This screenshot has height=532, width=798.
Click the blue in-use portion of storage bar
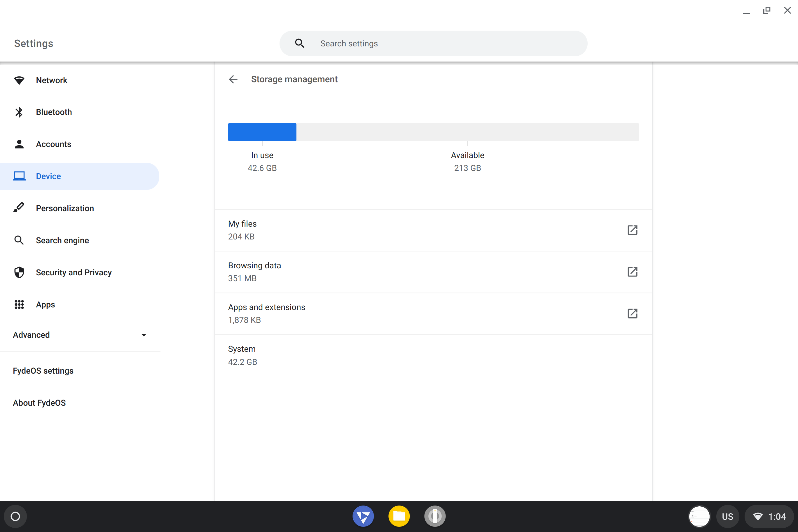262,132
